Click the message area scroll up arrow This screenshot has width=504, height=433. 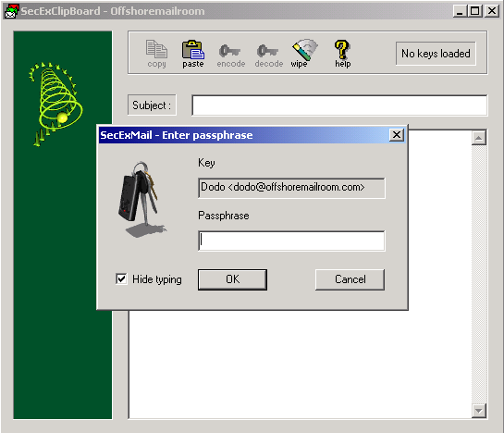479,138
